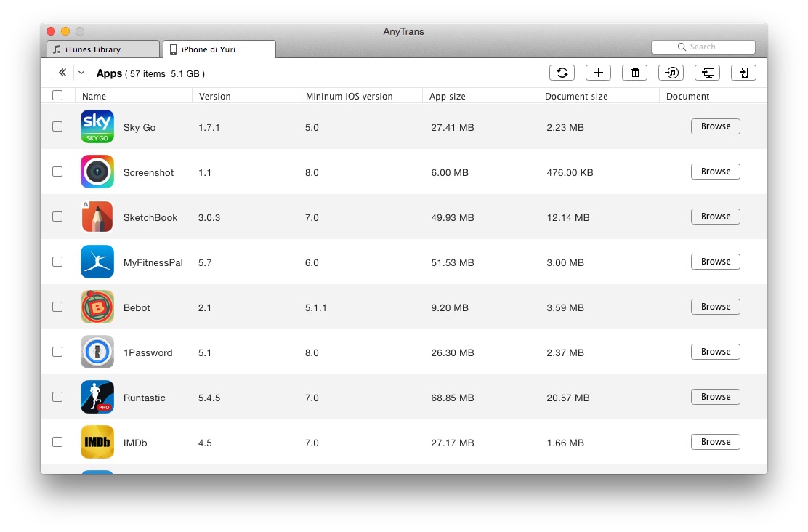Image resolution: width=808 pixels, height=532 pixels.
Task: Select the Runtastic app name
Action: coord(145,398)
